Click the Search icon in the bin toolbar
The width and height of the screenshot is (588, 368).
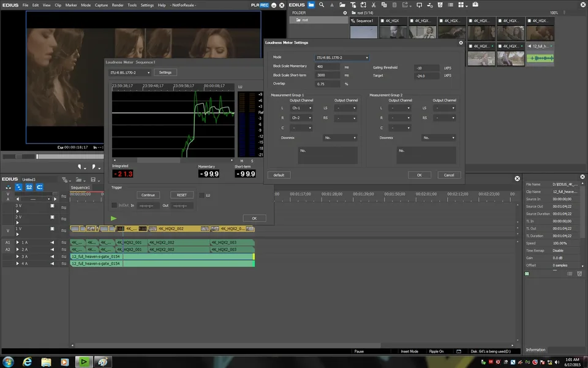tap(322, 5)
